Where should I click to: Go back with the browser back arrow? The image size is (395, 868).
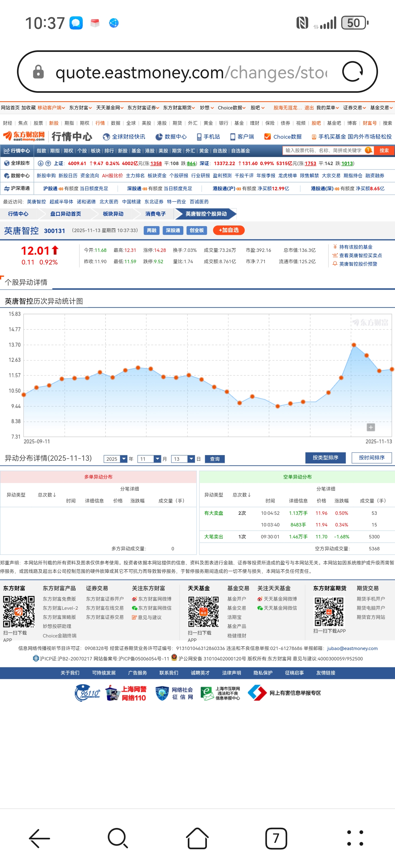[x=39, y=838]
